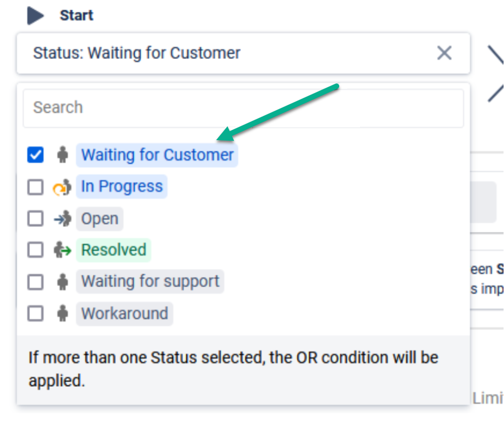This screenshot has height=423, width=504.
Task: Click the Start play triangle icon
Action: (x=35, y=15)
